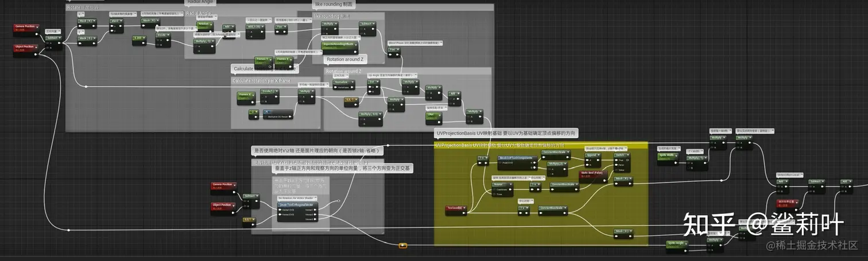
Task: Select the Normalize node
Action: [x=344, y=84]
